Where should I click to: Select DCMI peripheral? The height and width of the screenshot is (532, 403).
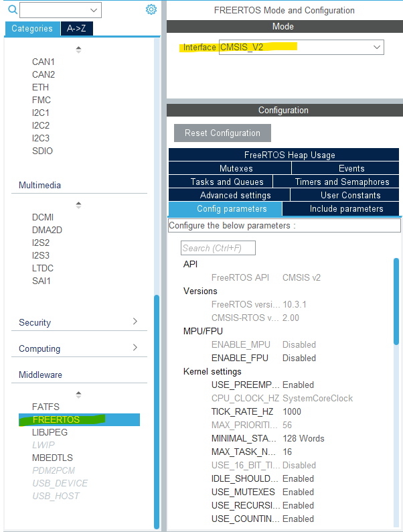click(x=43, y=217)
